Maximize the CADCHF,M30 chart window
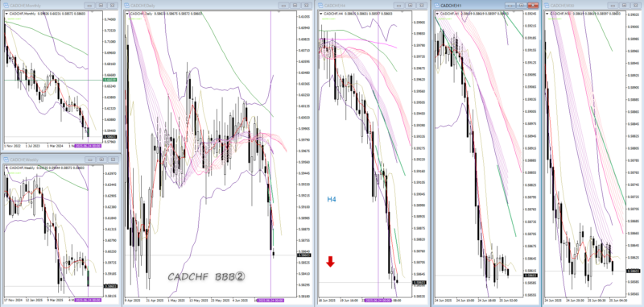This screenshot has height=307, width=644. click(625, 6)
